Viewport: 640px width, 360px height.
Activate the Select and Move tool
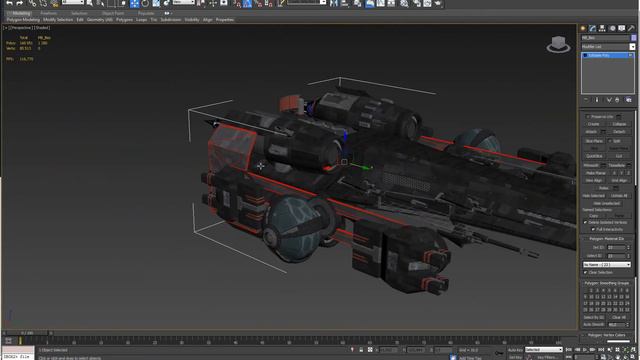134,3
